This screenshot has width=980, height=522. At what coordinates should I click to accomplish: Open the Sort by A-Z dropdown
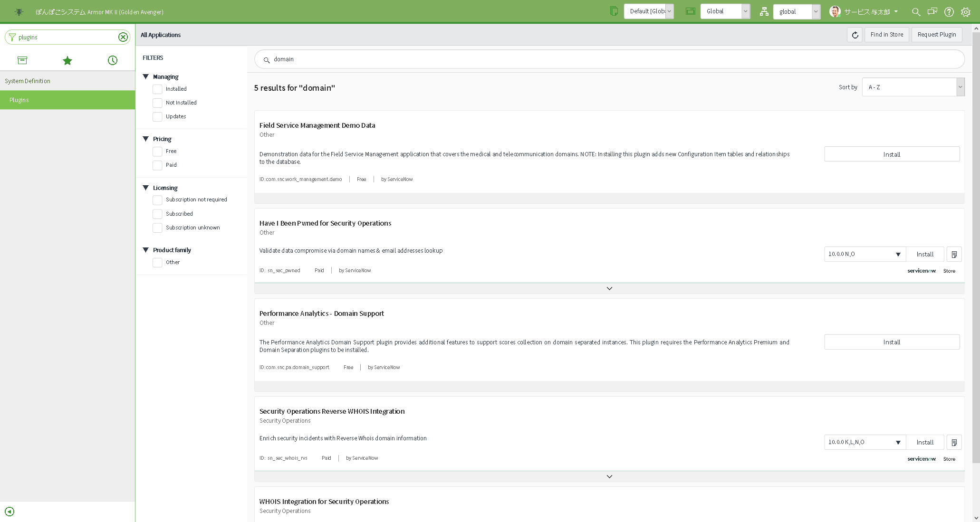coord(913,87)
